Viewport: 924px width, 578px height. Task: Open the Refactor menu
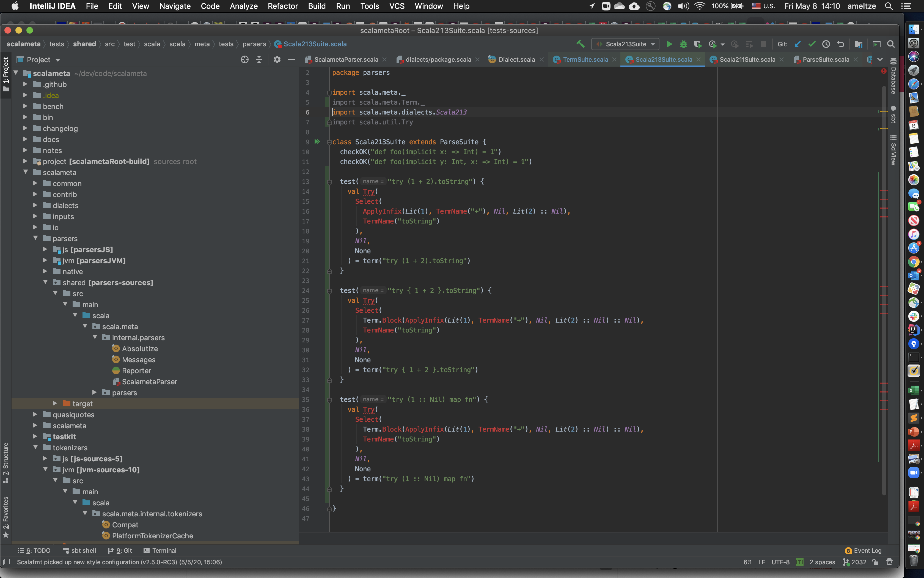point(282,6)
